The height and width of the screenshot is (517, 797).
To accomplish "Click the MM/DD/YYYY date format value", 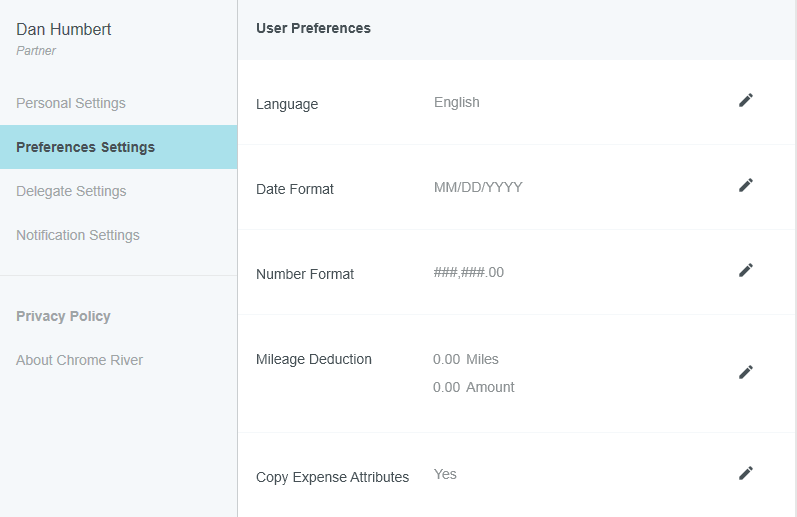I will tap(478, 187).
